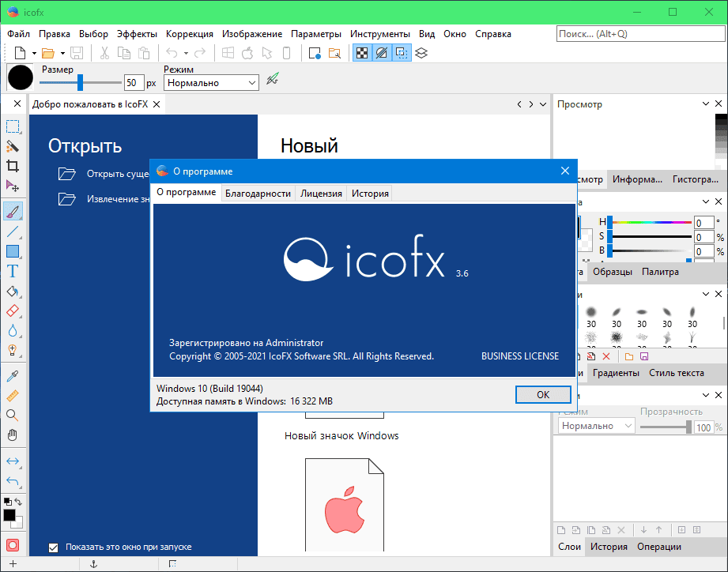The image size is (728, 572).
Task: Select the line tool
Action: [x=13, y=231]
